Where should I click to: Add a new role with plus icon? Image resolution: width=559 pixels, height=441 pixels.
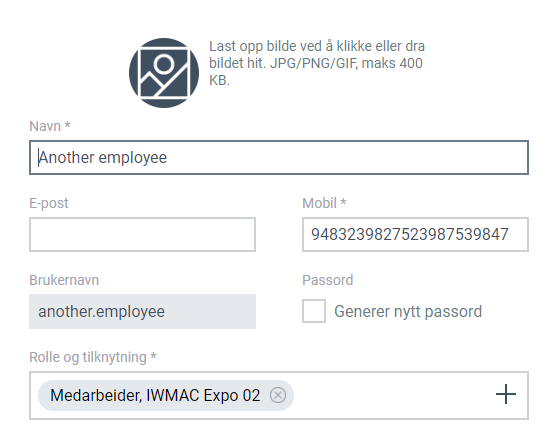click(x=506, y=394)
